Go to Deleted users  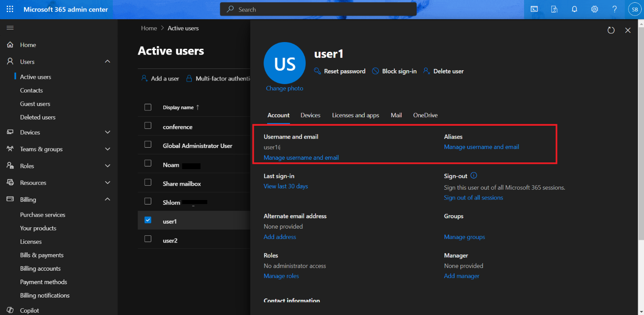coord(38,117)
